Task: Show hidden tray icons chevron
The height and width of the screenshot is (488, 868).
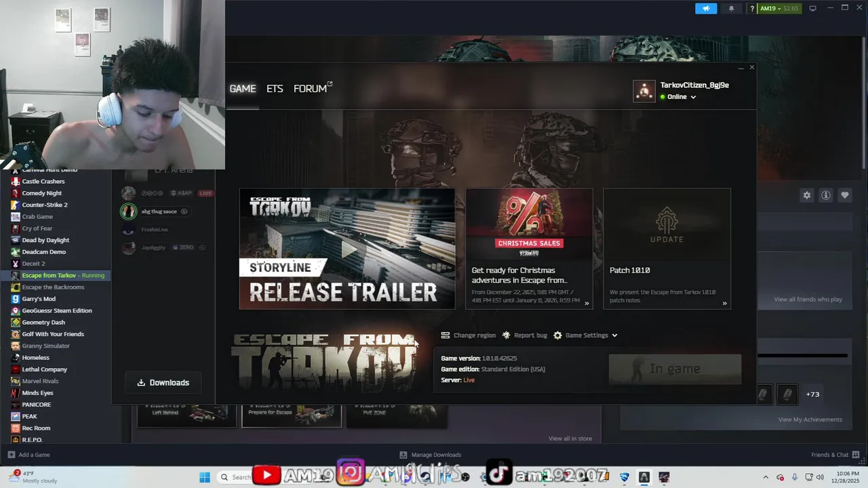Action: coord(766,477)
